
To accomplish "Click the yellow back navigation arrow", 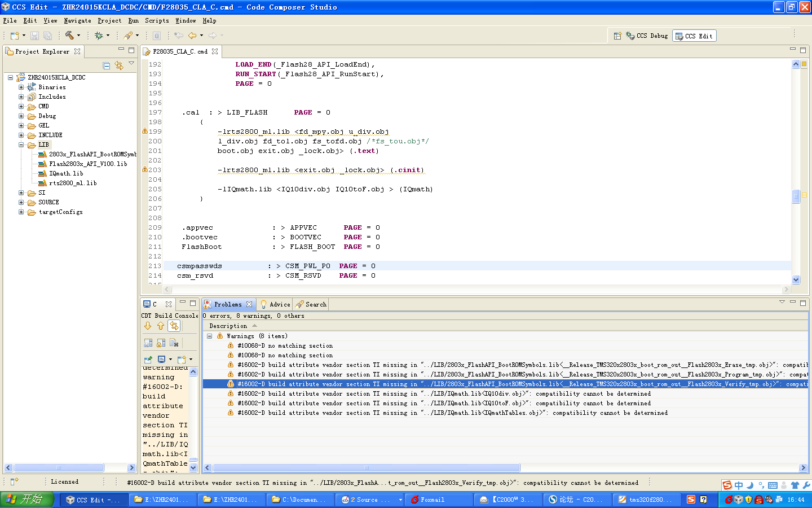I will tap(192, 36).
